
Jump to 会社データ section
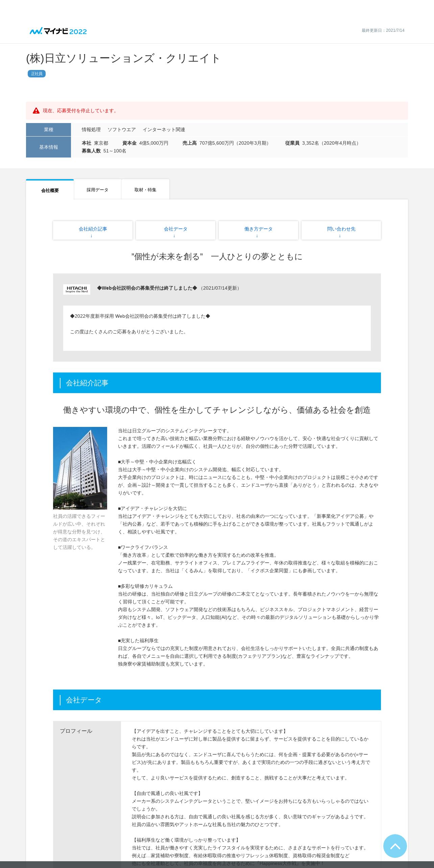click(x=175, y=231)
